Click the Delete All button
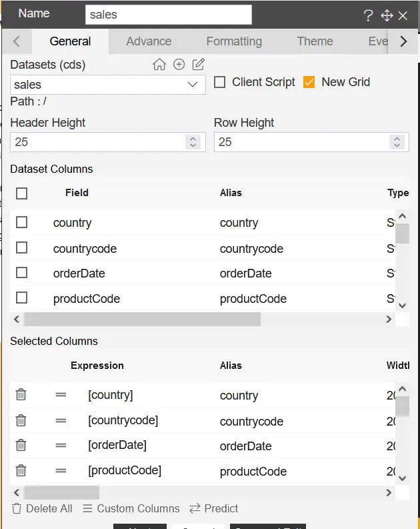This screenshot has height=529, width=420. click(42, 508)
